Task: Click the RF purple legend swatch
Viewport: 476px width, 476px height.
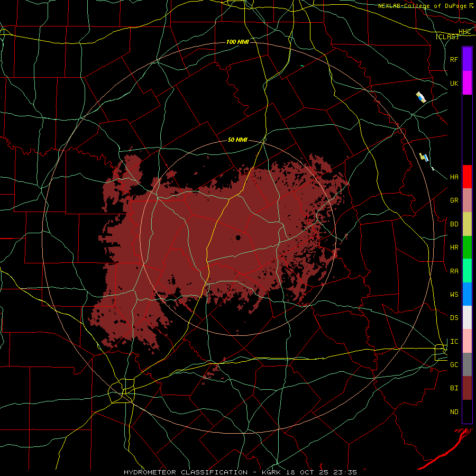Action: tap(467, 59)
